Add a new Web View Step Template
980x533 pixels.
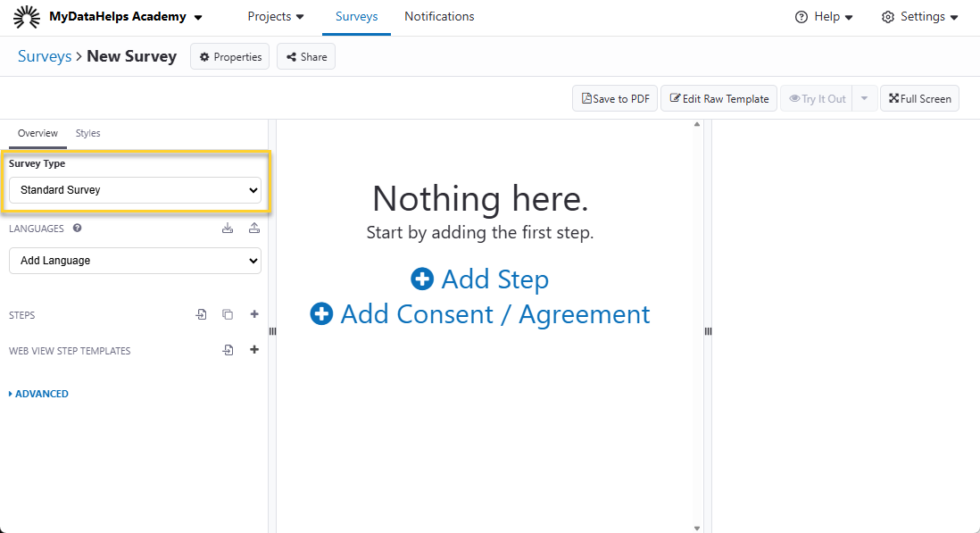254,350
